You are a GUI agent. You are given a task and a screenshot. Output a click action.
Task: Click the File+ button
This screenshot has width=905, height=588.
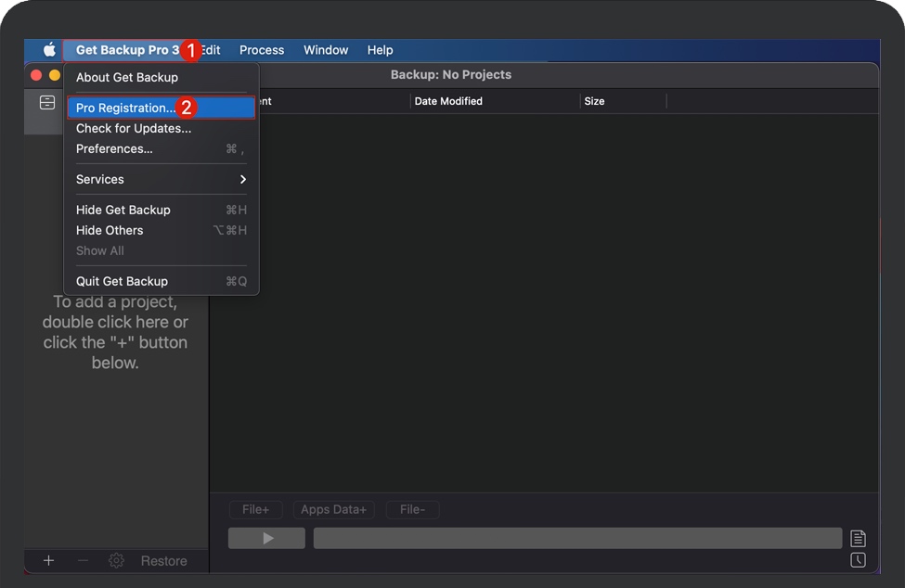(255, 509)
